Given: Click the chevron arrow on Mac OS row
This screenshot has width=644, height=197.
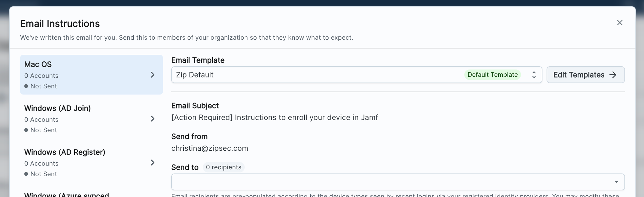Looking at the screenshot, I should (x=153, y=75).
